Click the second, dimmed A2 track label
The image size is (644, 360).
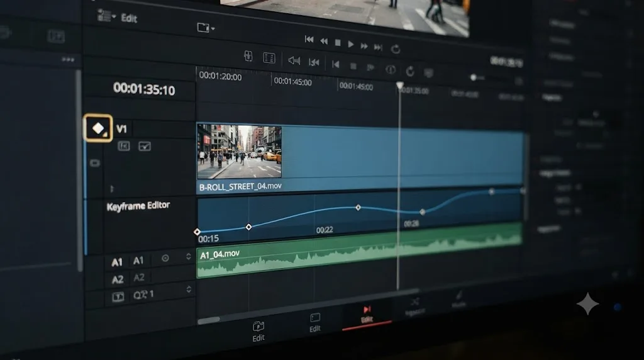(x=139, y=278)
